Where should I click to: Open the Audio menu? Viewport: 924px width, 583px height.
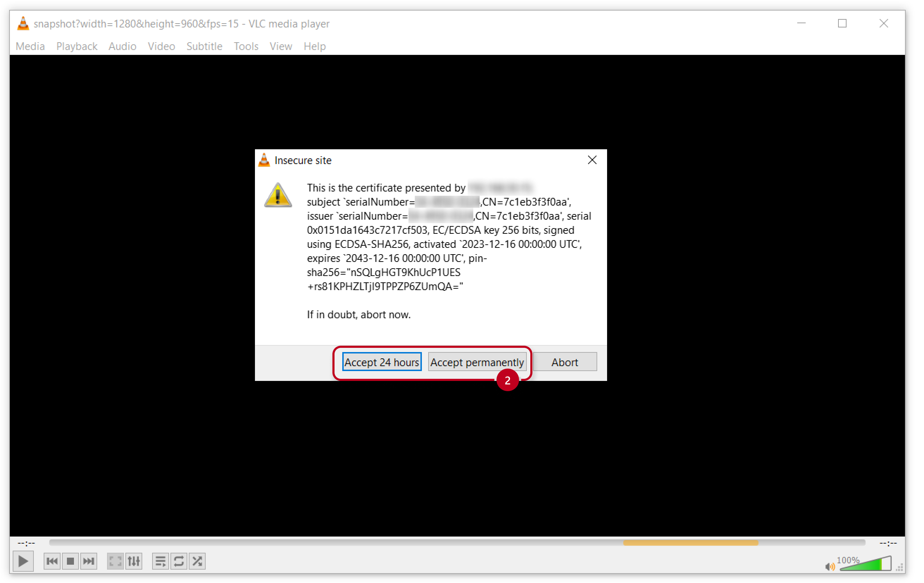coord(123,46)
